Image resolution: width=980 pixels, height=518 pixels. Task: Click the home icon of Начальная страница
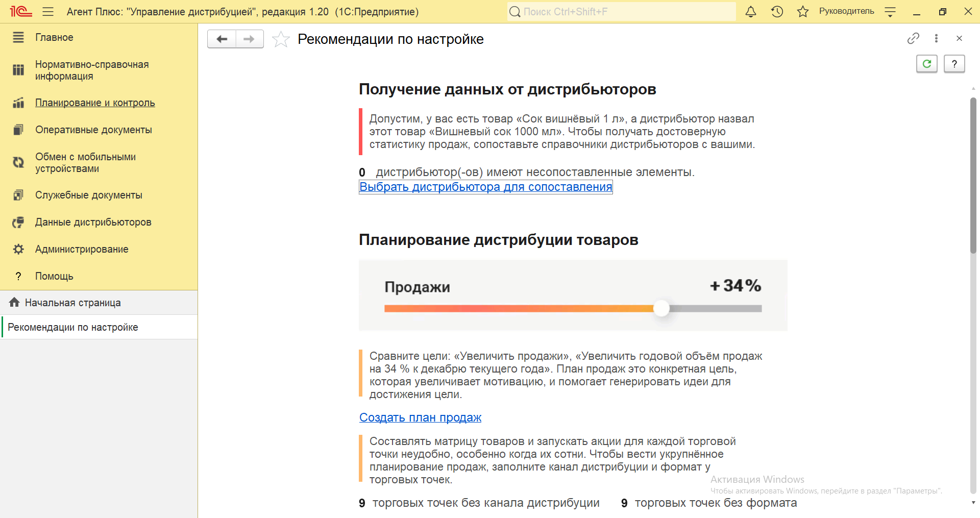[14, 302]
